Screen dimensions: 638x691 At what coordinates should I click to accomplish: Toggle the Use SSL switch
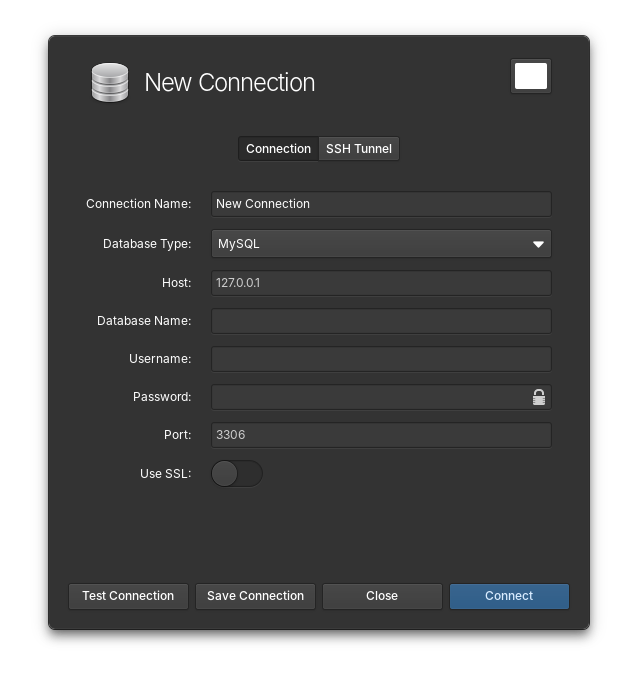(237, 473)
